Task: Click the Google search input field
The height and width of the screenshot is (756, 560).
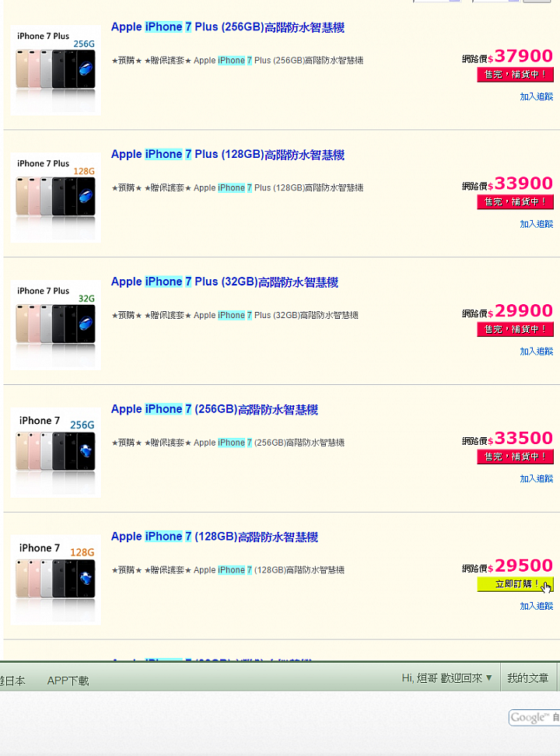Action: point(534,717)
